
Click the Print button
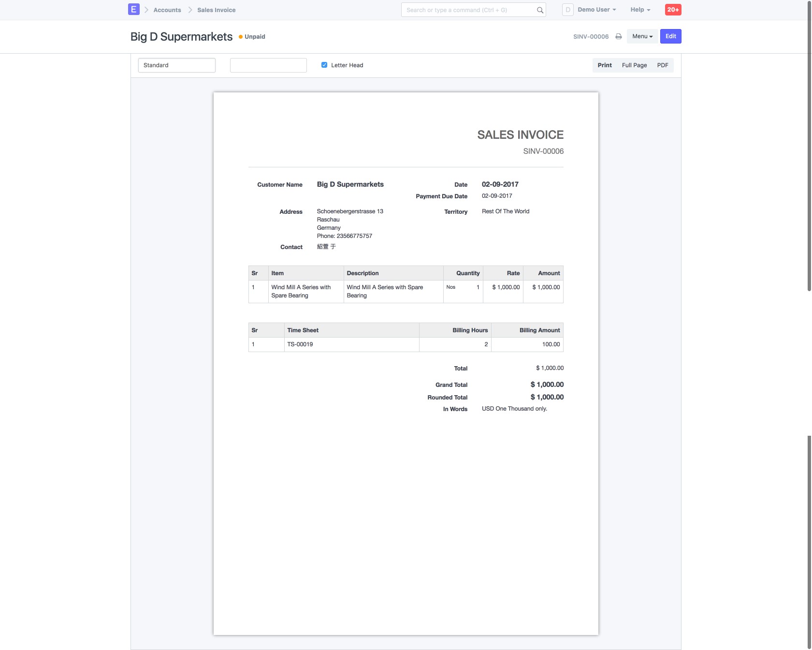[604, 65]
